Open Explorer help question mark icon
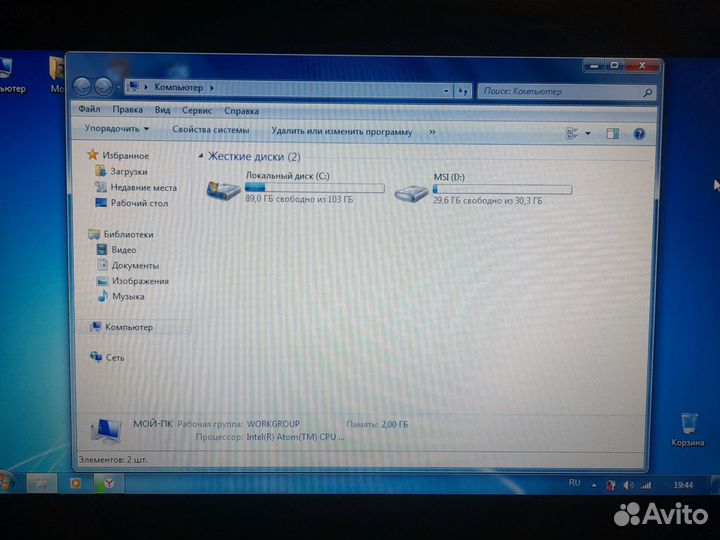This screenshot has height=540, width=720. pyautogui.click(x=638, y=133)
